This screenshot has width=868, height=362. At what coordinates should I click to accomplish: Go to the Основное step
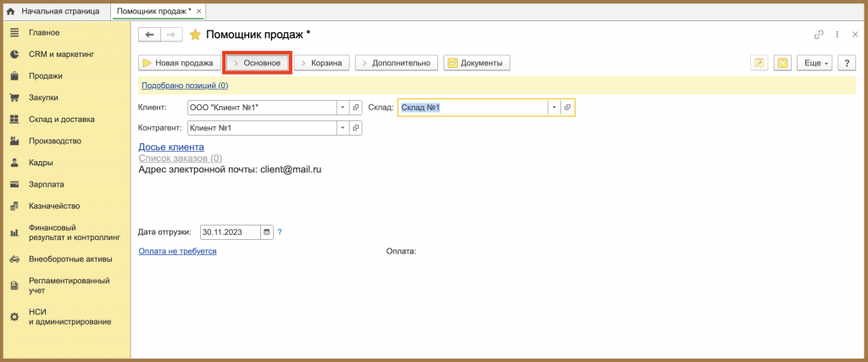tap(257, 63)
